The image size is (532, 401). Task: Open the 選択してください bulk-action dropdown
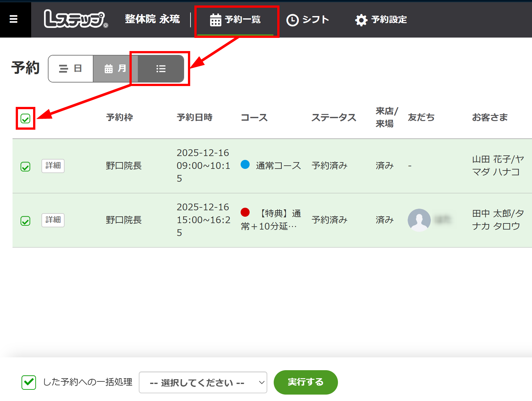(x=203, y=382)
